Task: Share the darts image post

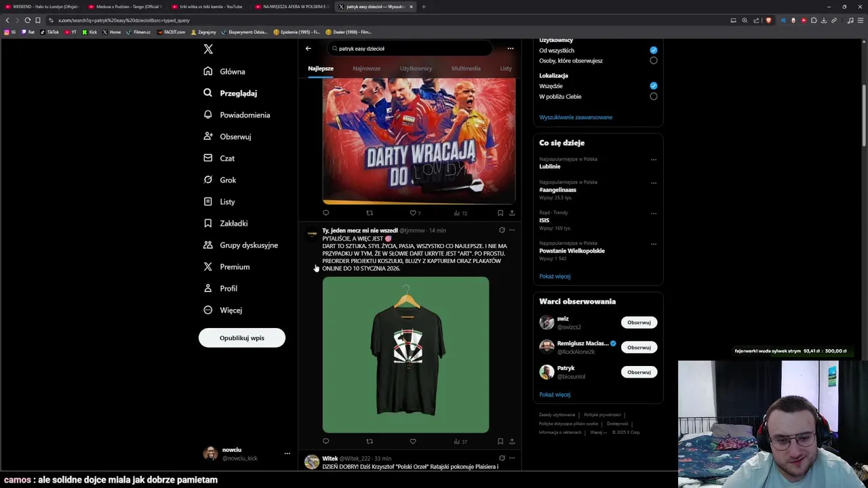Action: (x=512, y=213)
